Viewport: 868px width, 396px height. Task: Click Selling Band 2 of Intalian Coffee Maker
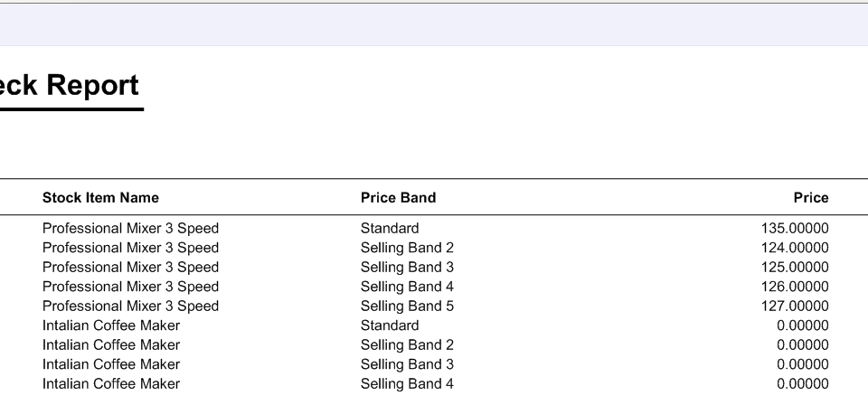pyautogui.click(x=407, y=344)
